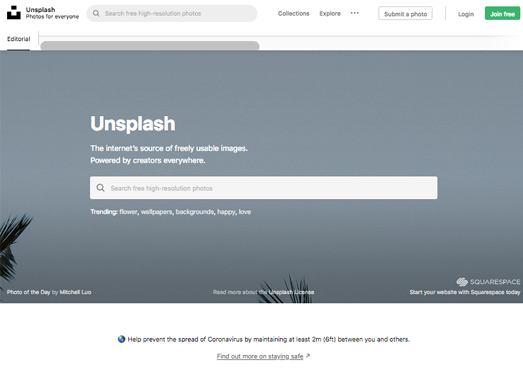Click the Unsplash hero heading
The height and width of the screenshot is (375, 523).
coord(133,124)
